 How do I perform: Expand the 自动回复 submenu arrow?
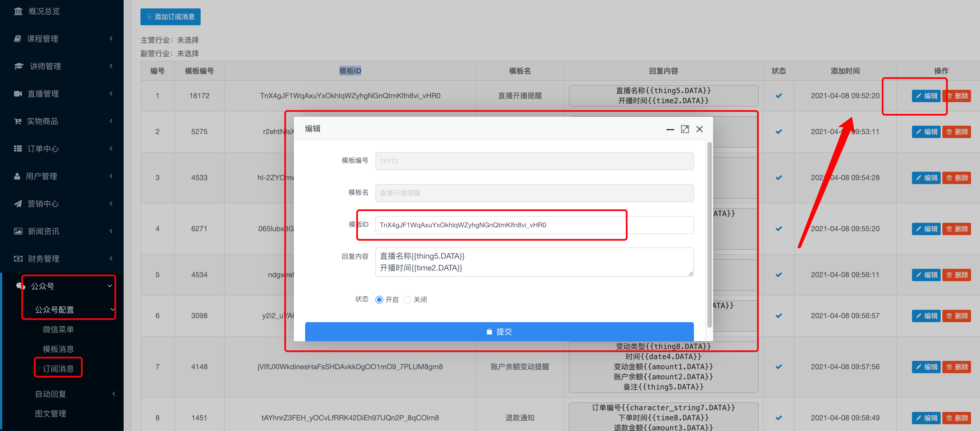click(114, 394)
